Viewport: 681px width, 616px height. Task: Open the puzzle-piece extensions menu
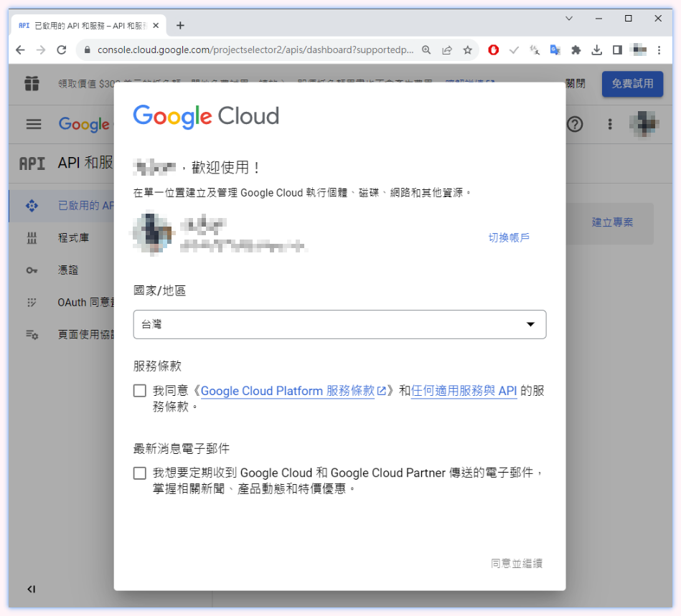coord(576,50)
